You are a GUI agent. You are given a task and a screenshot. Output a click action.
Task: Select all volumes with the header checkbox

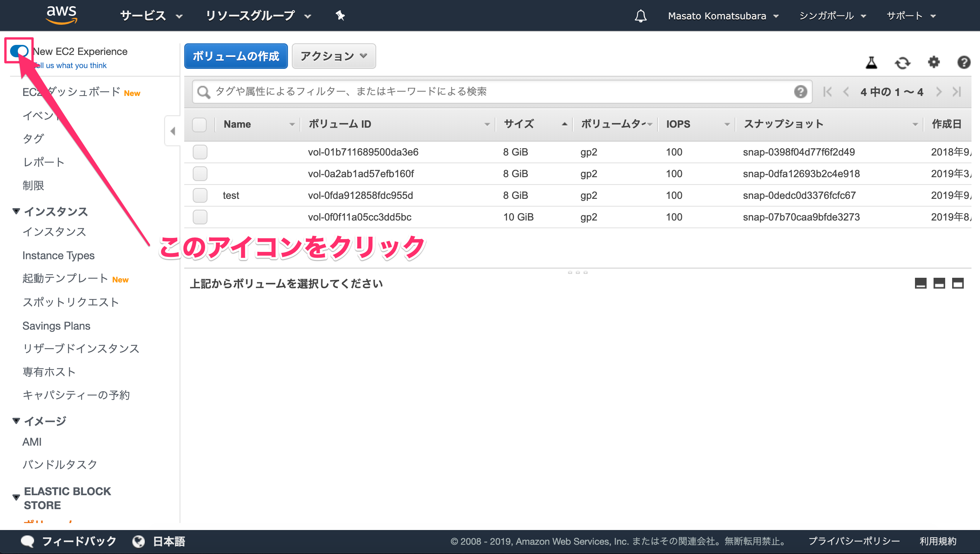pyautogui.click(x=199, y=124)
